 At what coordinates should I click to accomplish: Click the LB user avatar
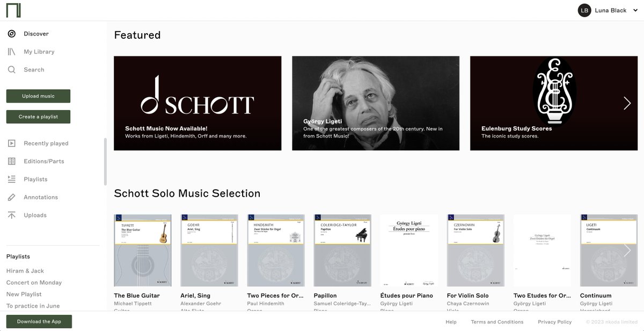point(584,10)
